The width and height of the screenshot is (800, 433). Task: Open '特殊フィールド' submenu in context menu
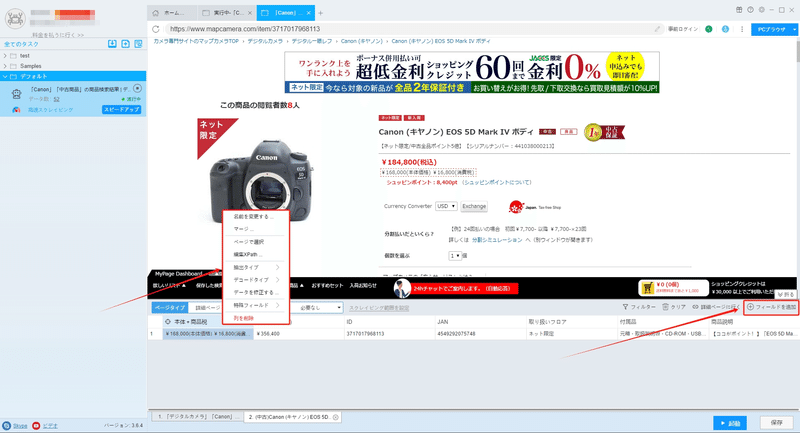(256, 305)
